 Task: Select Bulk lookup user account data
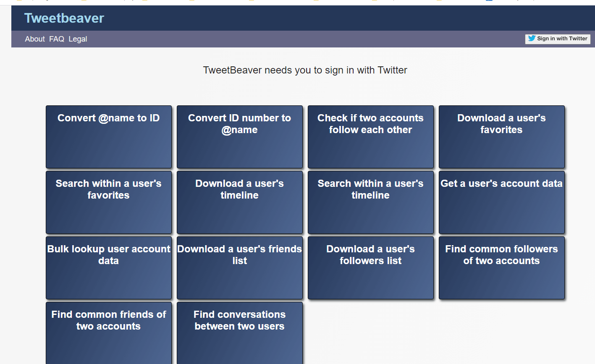point(109,268)
